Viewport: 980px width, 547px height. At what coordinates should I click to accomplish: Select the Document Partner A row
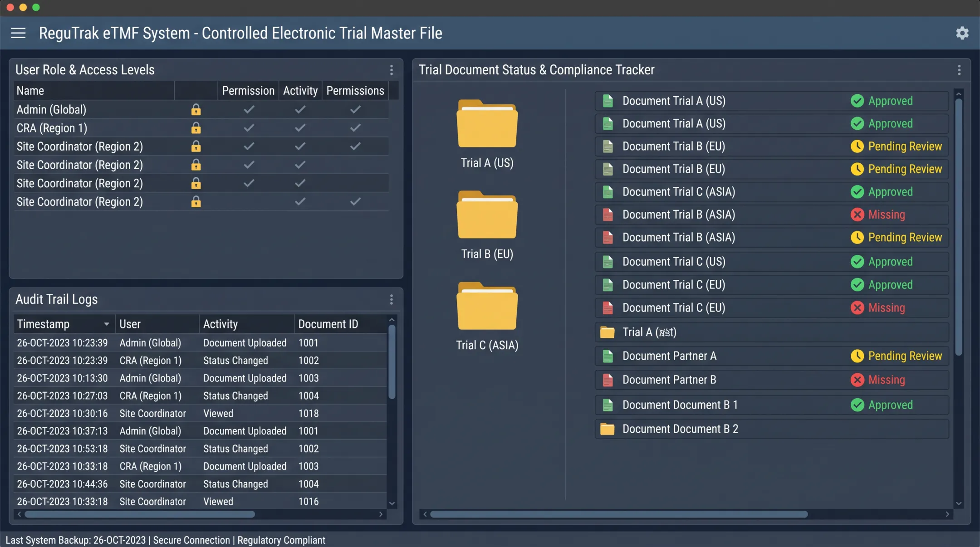pyautogui.click(x=772, y=356)
